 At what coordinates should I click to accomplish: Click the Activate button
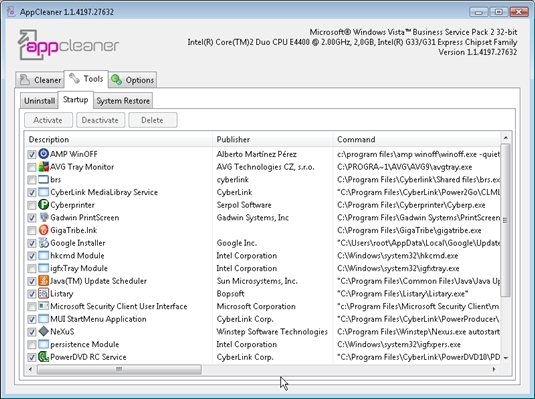(x=48, y=120)
